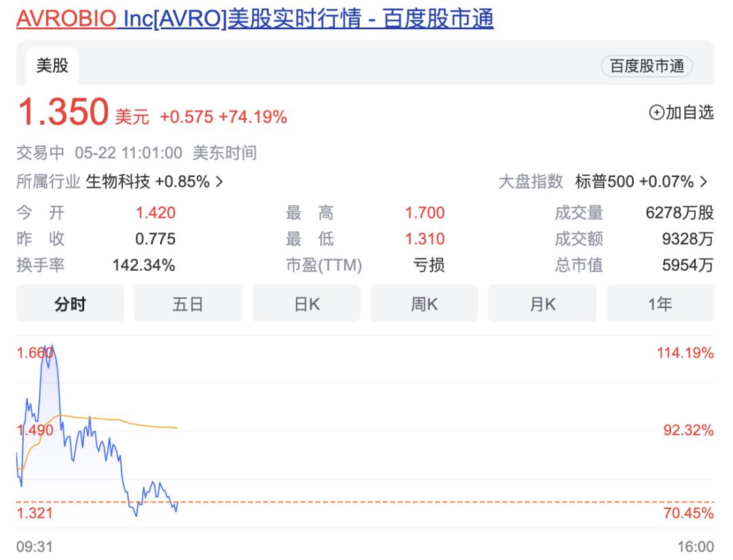The image size is (733, 560).
Task: Expand the 标普500 index chevron
Action: tap(703, 182)
